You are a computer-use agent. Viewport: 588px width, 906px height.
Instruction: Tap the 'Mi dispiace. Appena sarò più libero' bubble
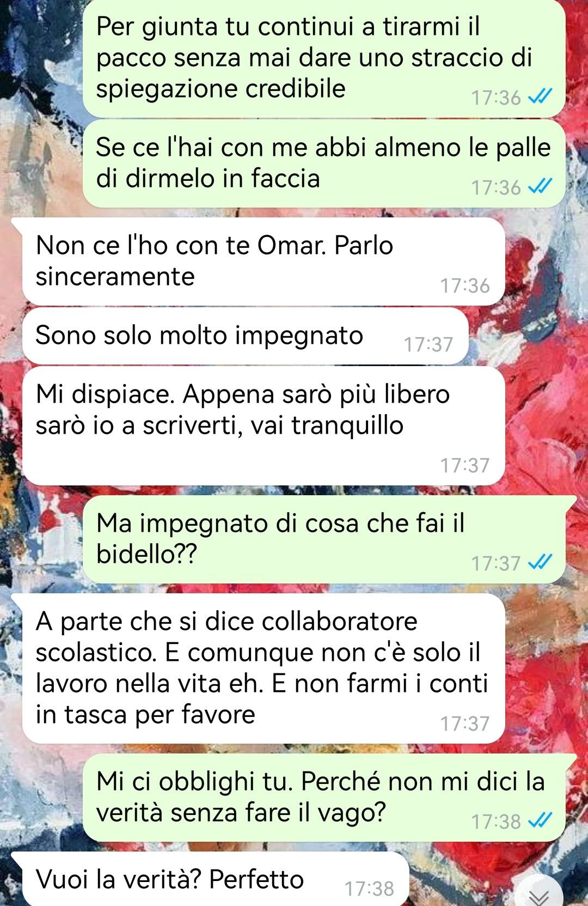point(264,426)
